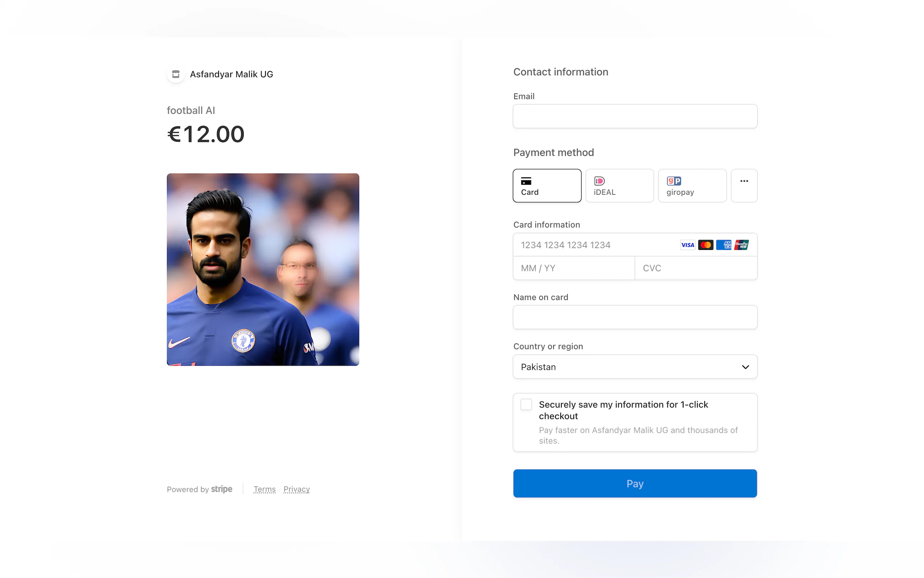Click the Visa card logo
Screen dimensions: 924x578
687,245
